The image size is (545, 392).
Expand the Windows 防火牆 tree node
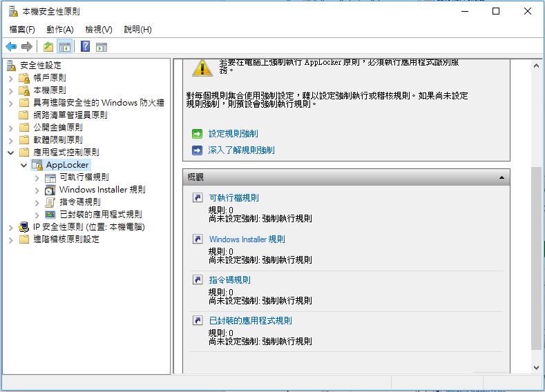click(x=11, y=103)
